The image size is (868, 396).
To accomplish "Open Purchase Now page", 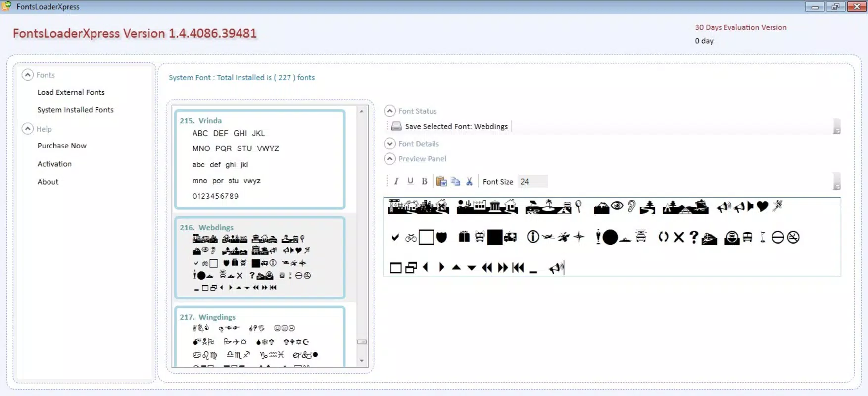I will pos(62,146).
